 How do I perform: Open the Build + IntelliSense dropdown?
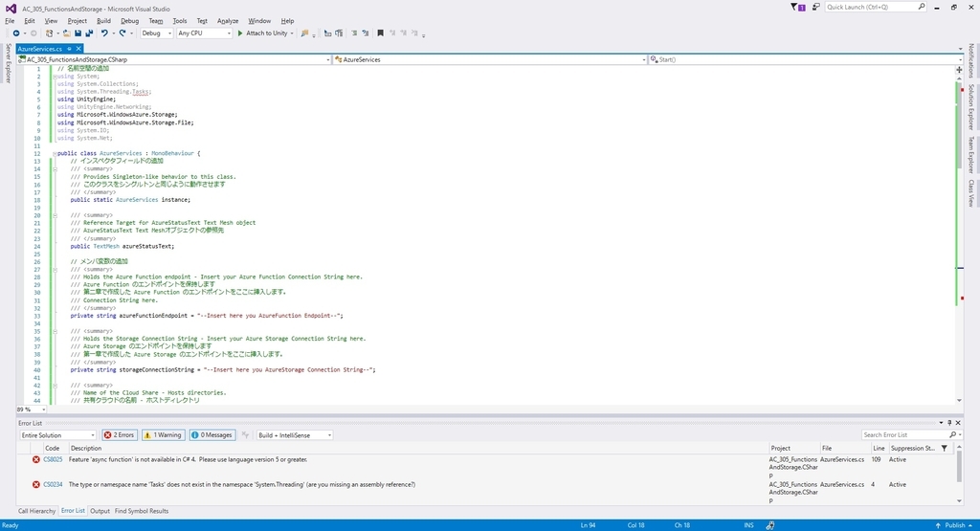[295, 434]
